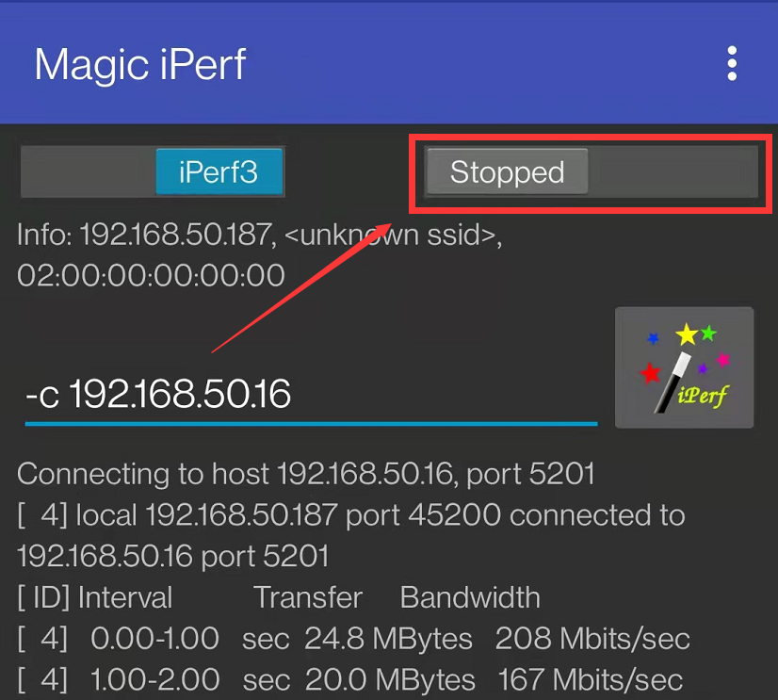Click the 208 Mbits/sec bandwidth value

point(592,639)
